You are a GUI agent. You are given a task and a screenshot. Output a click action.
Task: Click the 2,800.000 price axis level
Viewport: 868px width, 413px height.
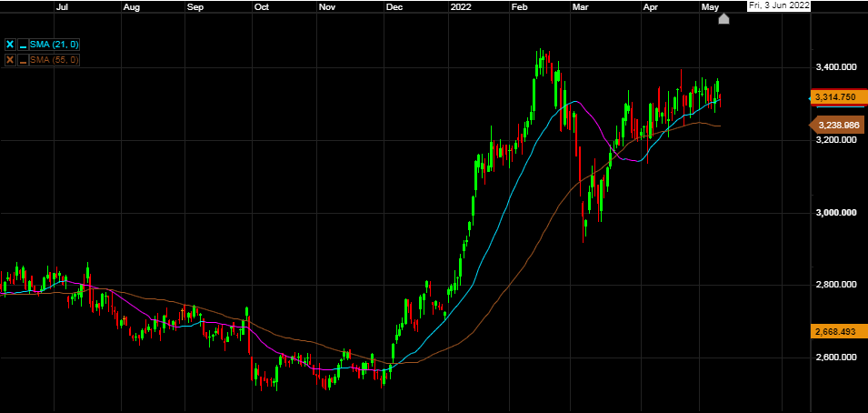pos(837,286)
